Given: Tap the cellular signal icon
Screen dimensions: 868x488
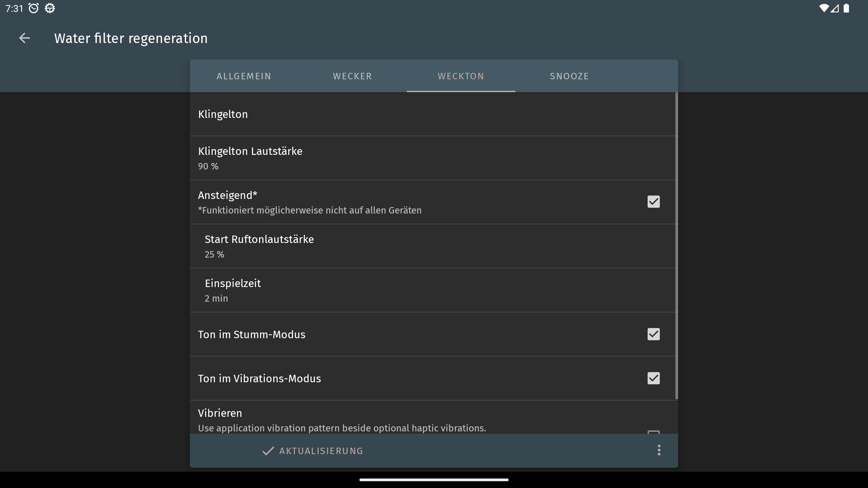Looking at the screenshot, I should click(x=834, y=8).
